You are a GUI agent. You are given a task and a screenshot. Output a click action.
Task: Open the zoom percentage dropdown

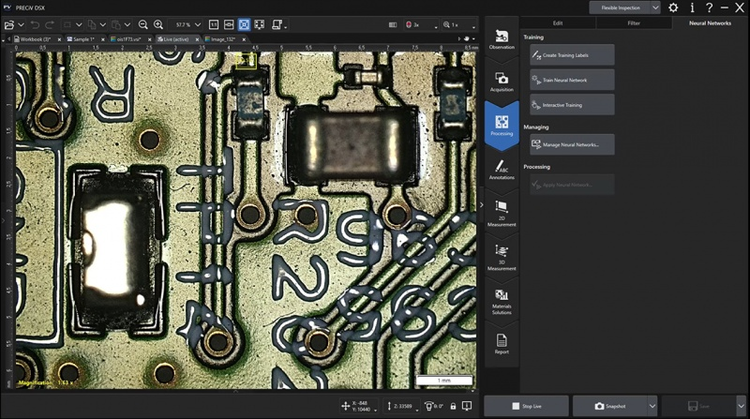pyautogui.click(x=197, y=23)
